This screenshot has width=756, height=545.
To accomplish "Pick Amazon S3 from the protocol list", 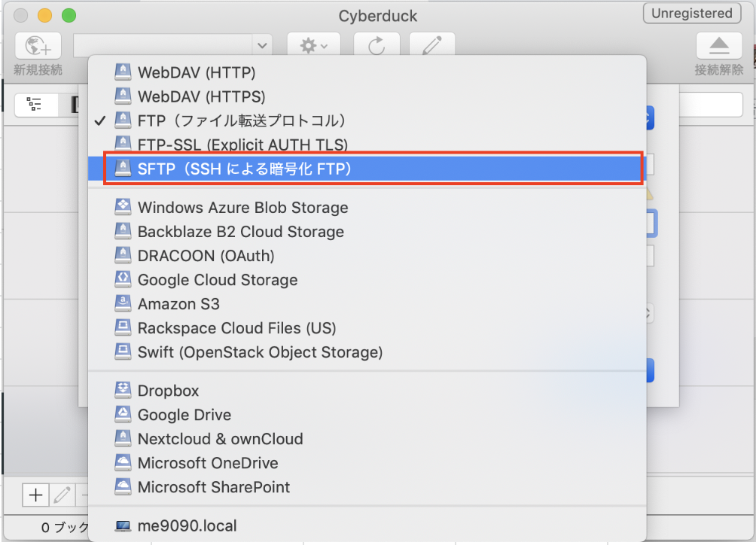I will click(x=367, y=303).
